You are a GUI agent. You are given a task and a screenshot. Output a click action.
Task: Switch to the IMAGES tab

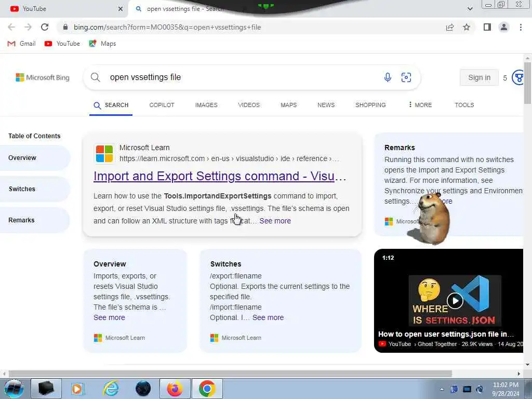(x=206, y=105)
